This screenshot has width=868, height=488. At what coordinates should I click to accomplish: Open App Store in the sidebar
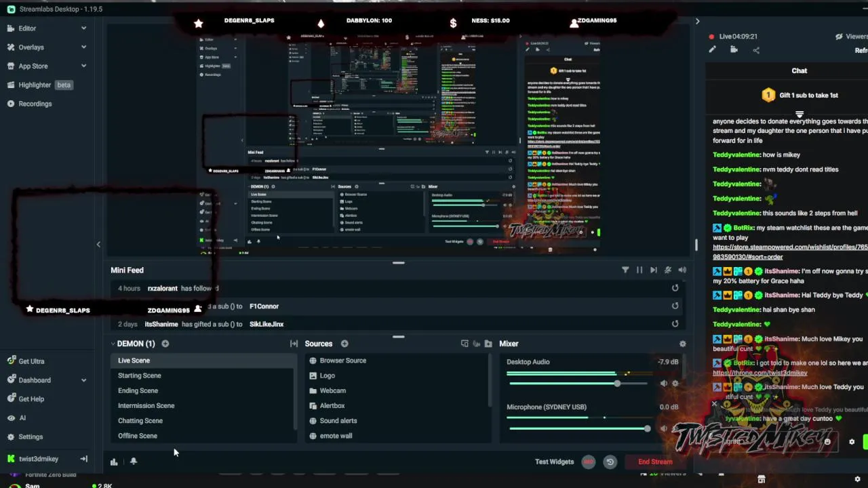[33, 66]
